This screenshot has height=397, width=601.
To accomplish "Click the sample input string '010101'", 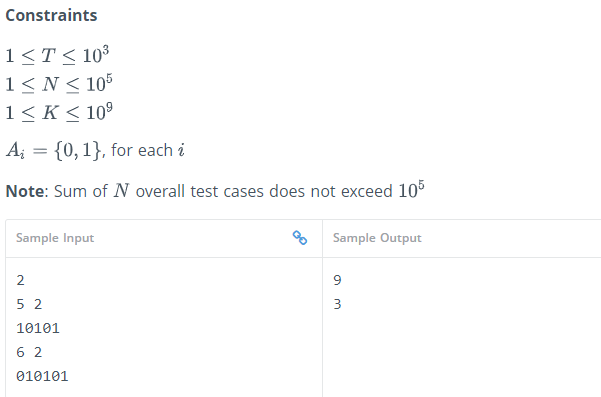I will [42, 376].
